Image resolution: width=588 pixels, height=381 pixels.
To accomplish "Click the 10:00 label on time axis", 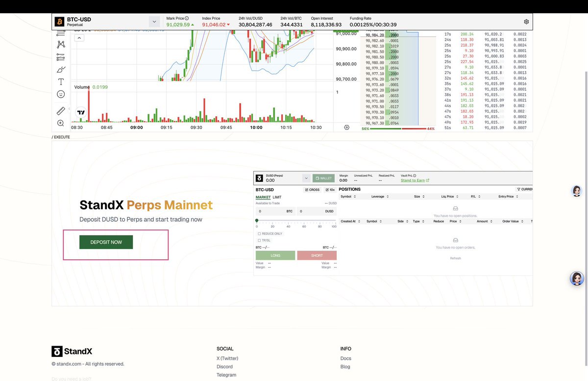I will [x=256, y=127].
